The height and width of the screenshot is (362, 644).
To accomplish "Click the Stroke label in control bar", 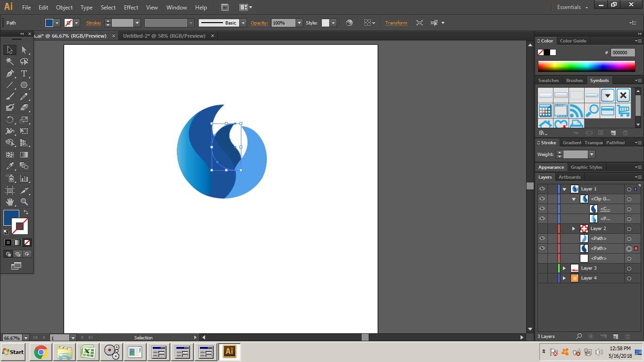I will click(93, 23).
